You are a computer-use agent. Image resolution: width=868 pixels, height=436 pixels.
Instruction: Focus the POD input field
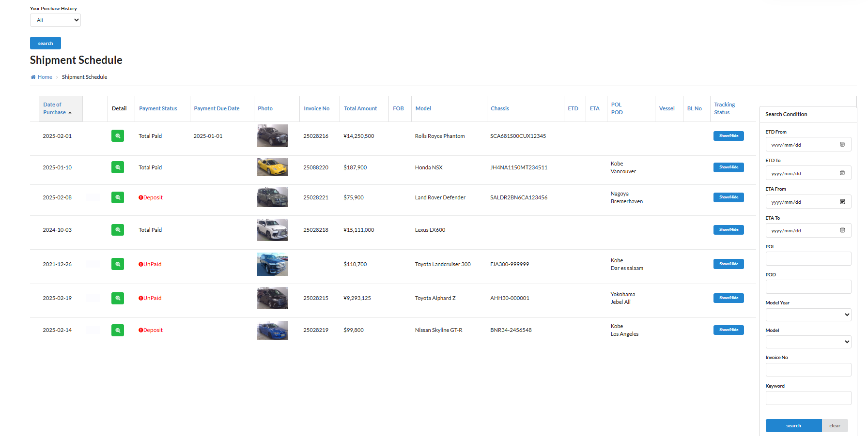click(808, 286)
